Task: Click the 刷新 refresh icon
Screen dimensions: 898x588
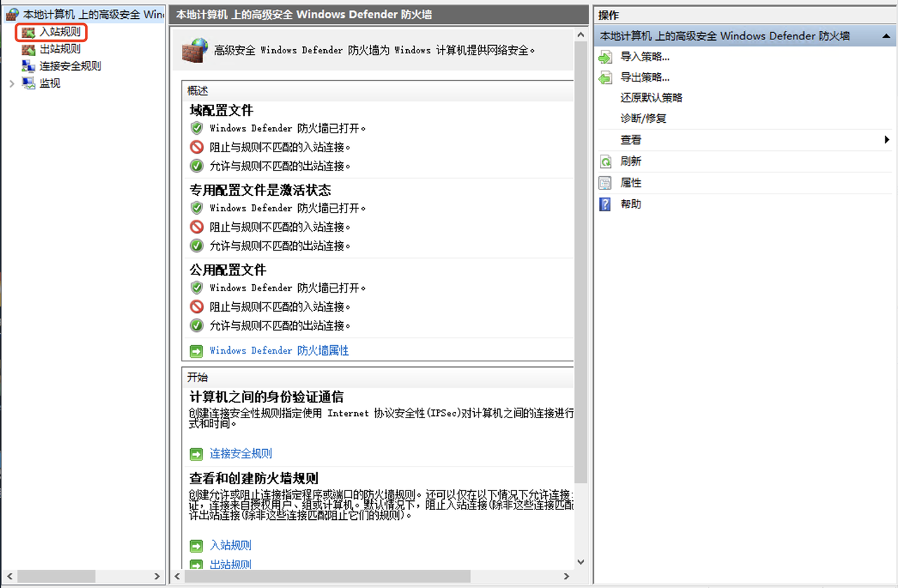Action: [x=605, y=161]
